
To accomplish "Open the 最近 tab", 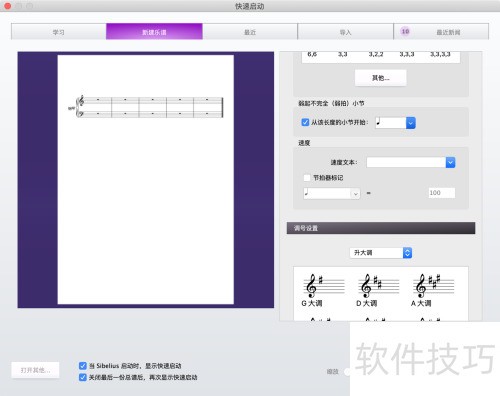I will coord(250,32).
